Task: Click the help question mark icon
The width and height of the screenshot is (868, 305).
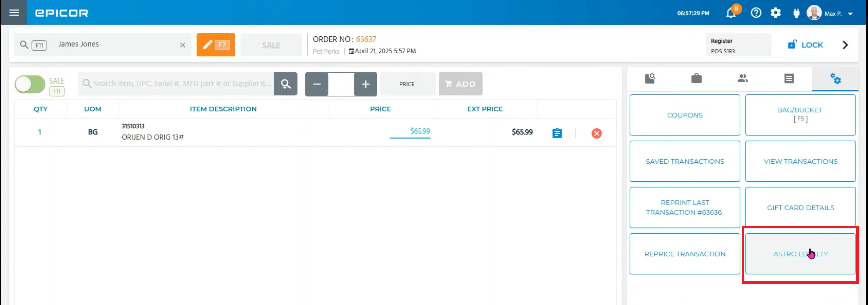Action: pos(756,13)
